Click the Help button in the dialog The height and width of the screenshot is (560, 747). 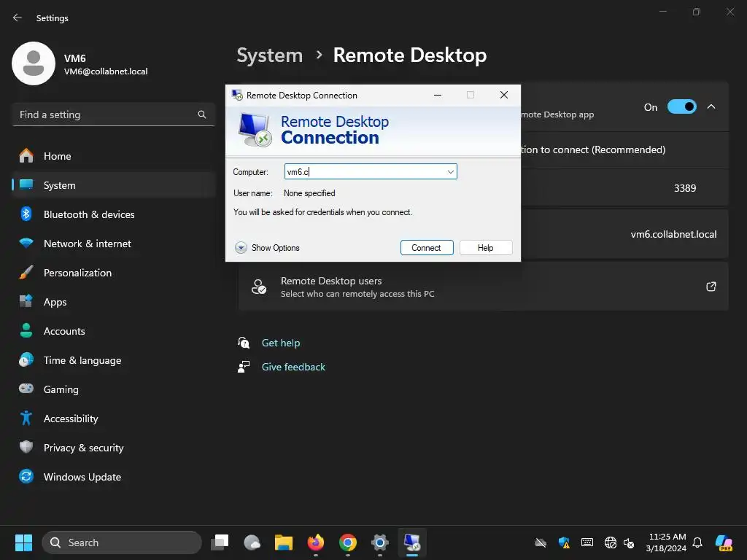[485, 248]
